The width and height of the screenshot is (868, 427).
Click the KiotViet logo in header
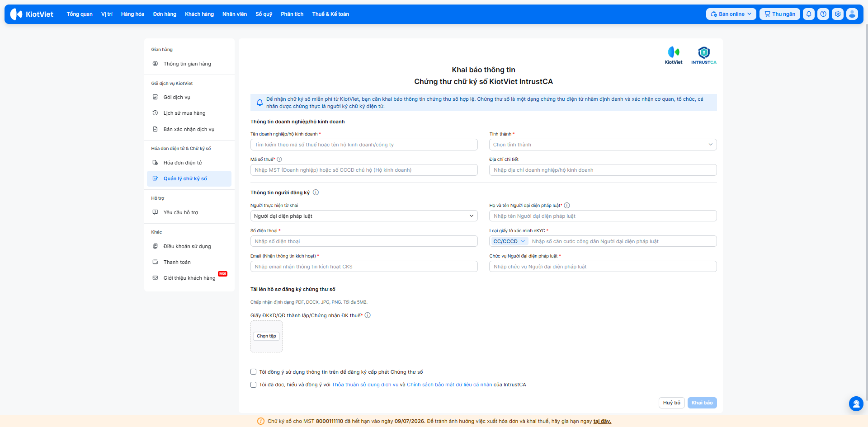click(x=32, y=14)
